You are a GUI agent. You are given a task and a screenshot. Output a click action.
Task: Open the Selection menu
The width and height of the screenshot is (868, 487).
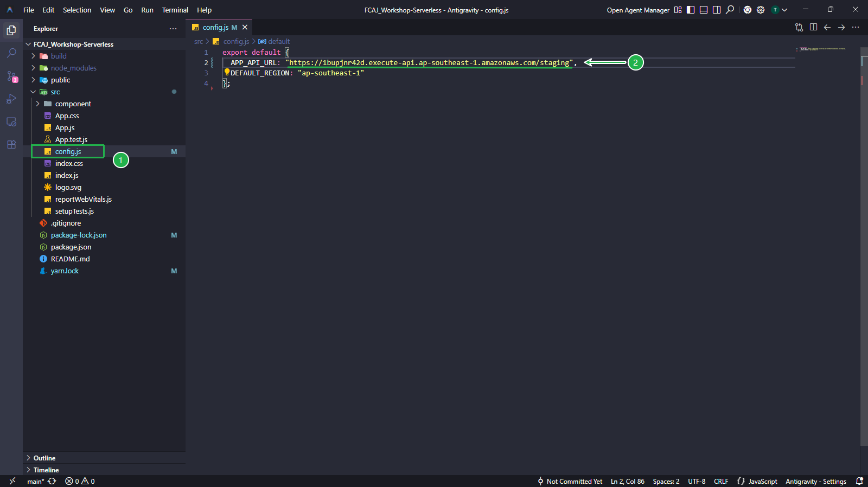(77, 10)
